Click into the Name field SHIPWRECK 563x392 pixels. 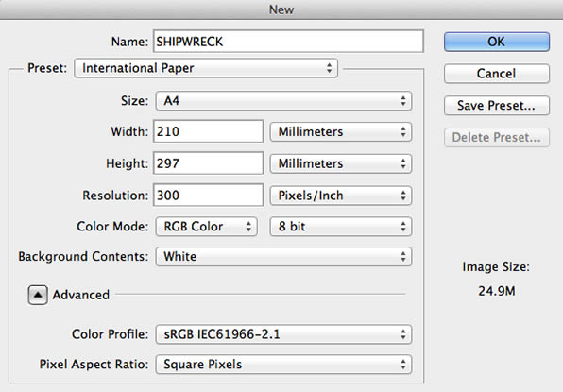pyautogui.click(x=288, y=42)
